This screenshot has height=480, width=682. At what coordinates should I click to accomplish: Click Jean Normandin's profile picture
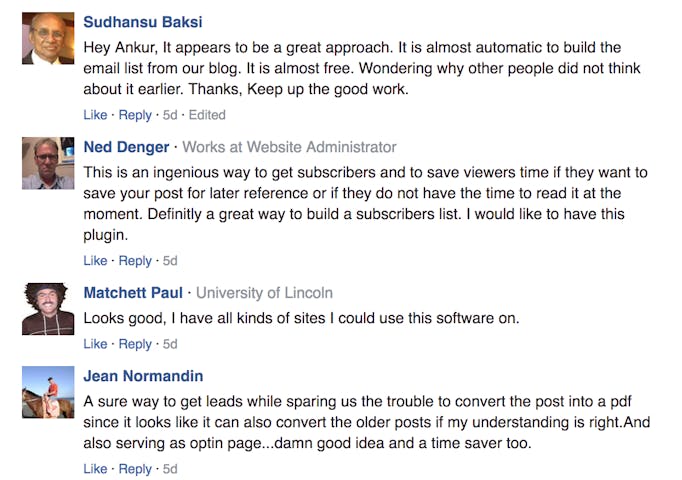(48, 392)
